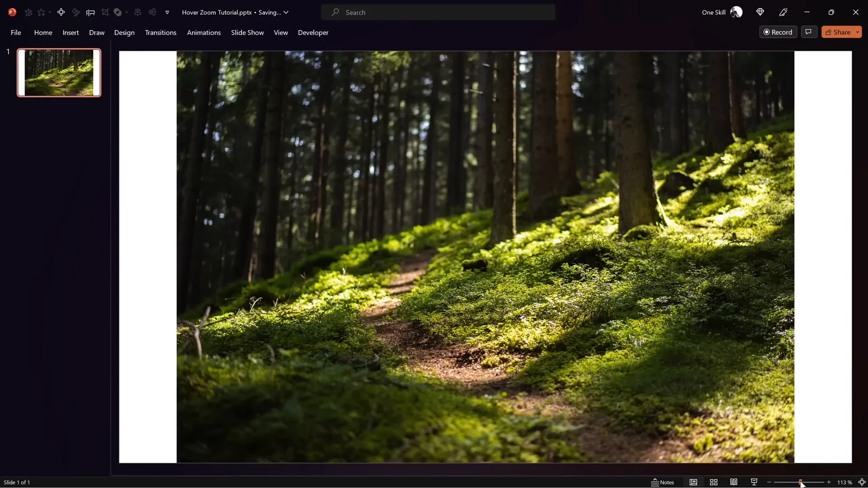The image size is (868, 488).
Task: Switch to Slide Sorter view
Action: click(x=713, y=482)
